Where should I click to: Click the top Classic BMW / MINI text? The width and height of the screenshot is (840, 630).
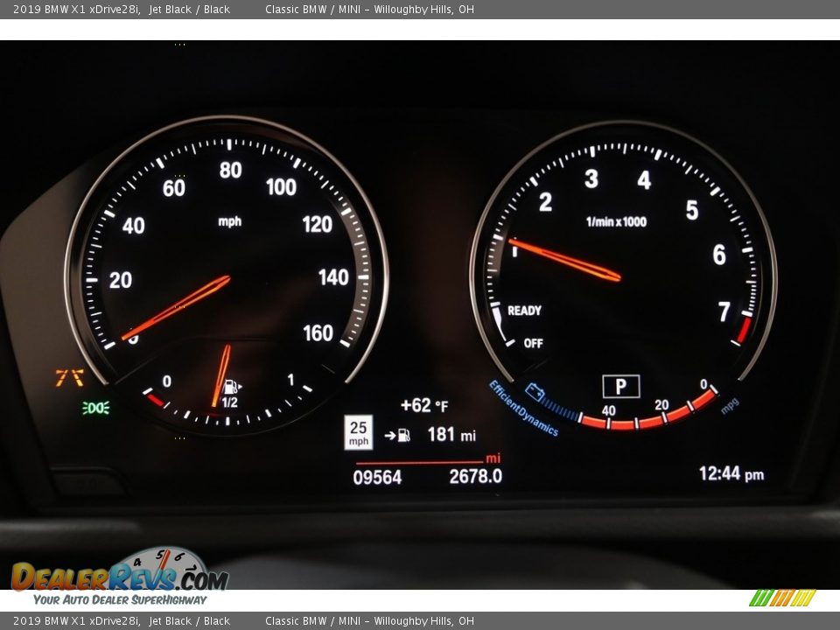pos(313,9)
